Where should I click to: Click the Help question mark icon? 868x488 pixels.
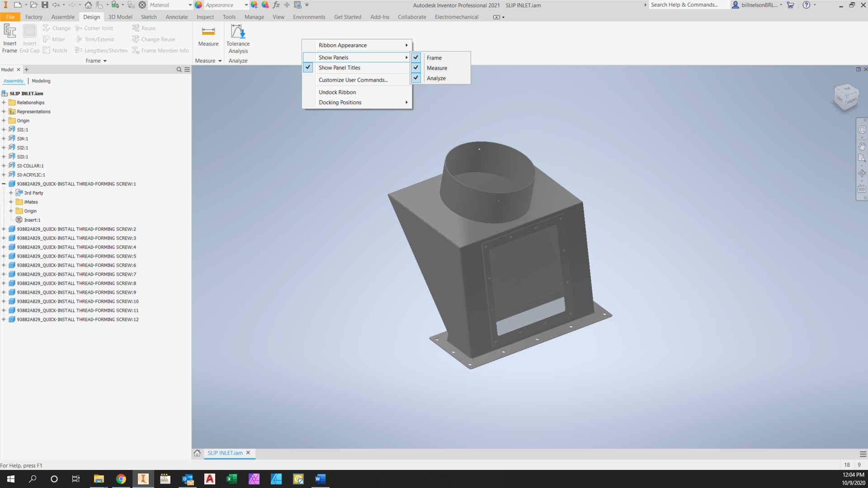click(806, 5)
